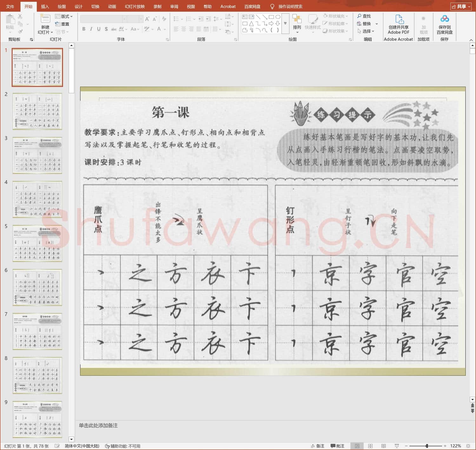Select slide 7 thumbnail
Screen dimensions: 476x450
[x=37, y=331]
